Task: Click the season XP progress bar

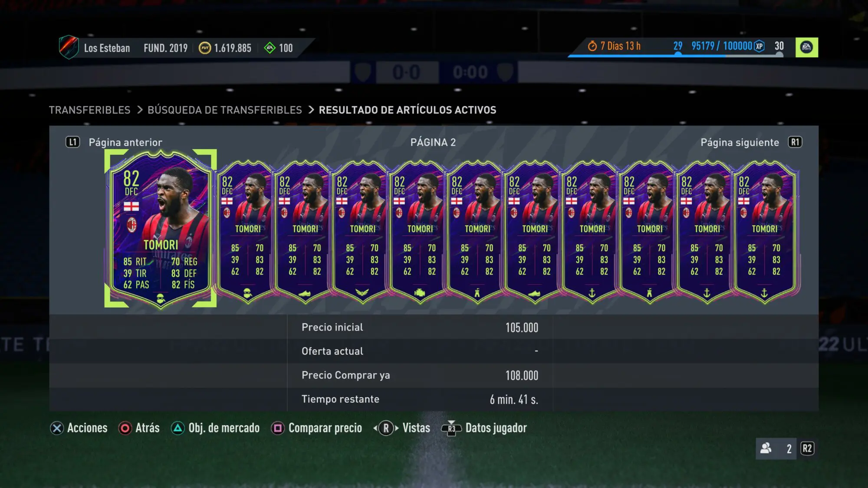Action: pyautogui.click(x=675, y=56)
